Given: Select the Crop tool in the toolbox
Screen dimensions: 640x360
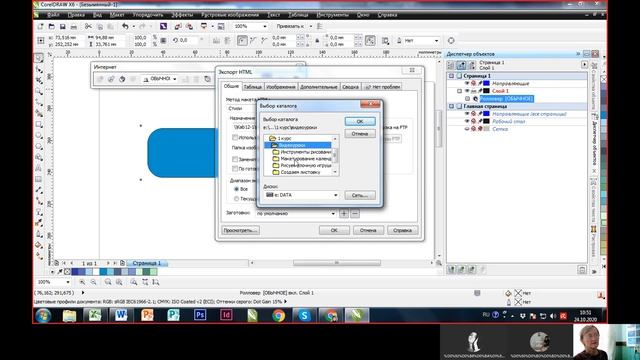Looking at the screenshot, I should tap(39, 80).
